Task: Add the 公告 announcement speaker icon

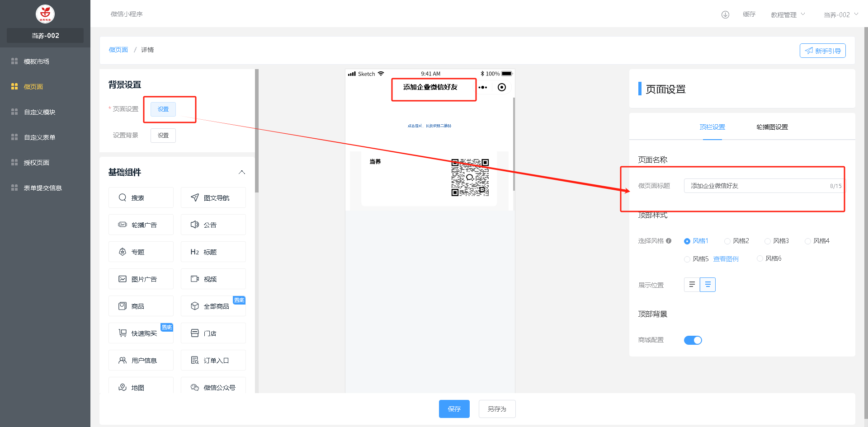Action: (195, 225)
